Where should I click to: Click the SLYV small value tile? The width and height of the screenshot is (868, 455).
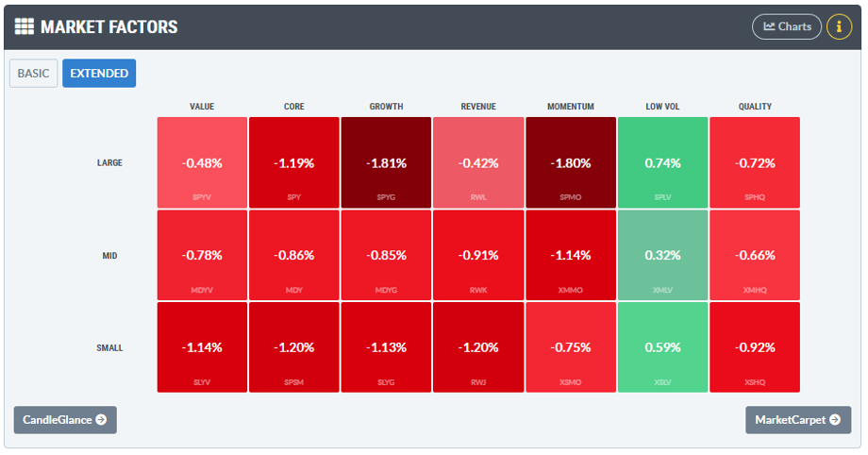point(202,346)
